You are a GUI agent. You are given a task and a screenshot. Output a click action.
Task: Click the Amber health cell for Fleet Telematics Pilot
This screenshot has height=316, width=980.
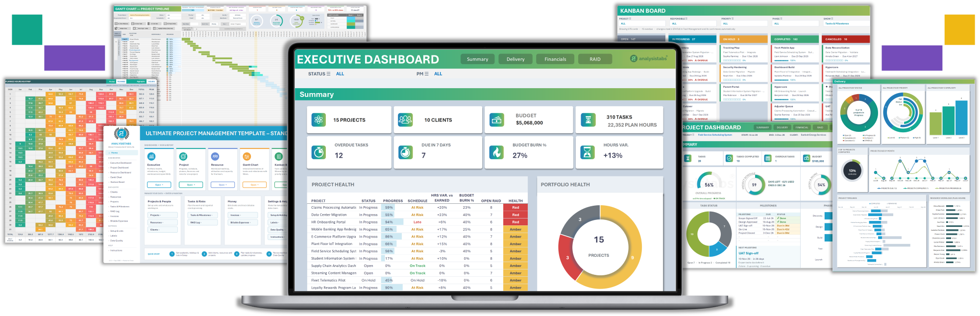[x=515, y=280]
